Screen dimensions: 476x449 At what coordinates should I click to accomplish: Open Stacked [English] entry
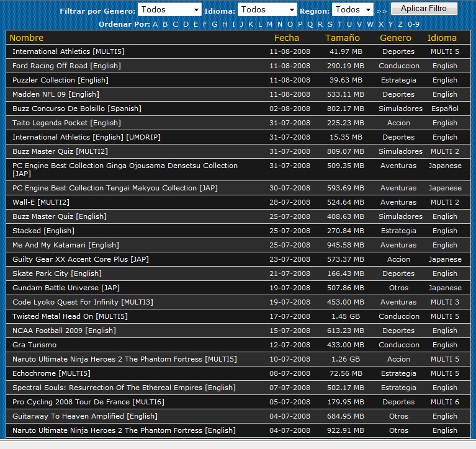tap(43, 231)
